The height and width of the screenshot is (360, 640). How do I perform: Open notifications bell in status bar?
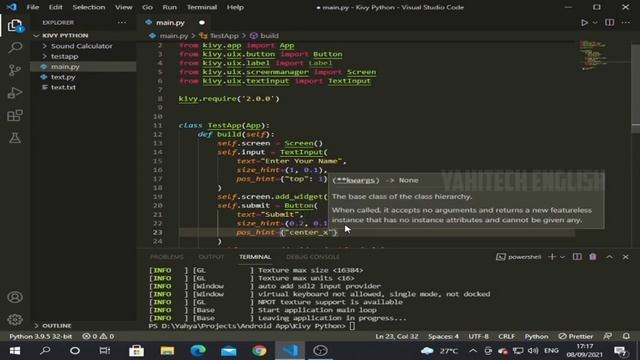coord(626,336)
